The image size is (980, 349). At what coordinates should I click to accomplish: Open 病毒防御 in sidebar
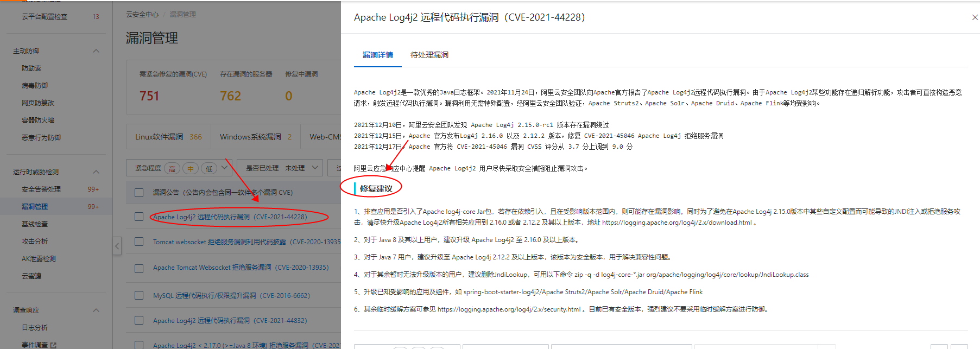(x=35, y=86)
